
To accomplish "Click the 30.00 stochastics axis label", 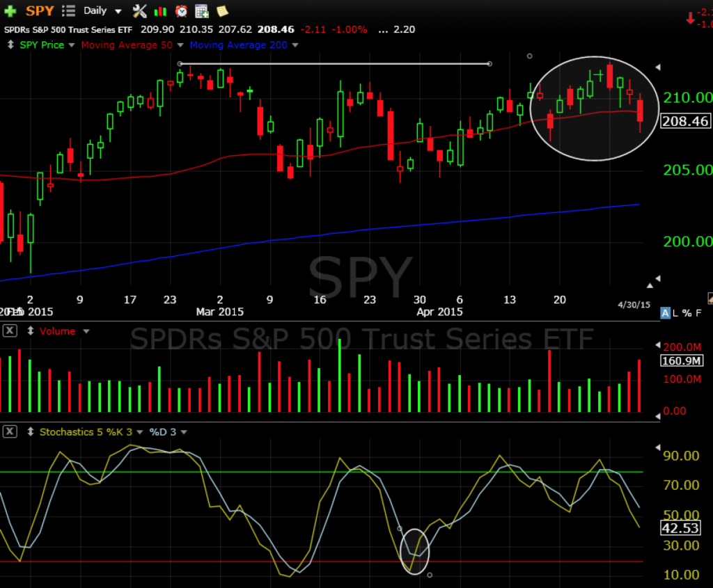I will [681, 546].
